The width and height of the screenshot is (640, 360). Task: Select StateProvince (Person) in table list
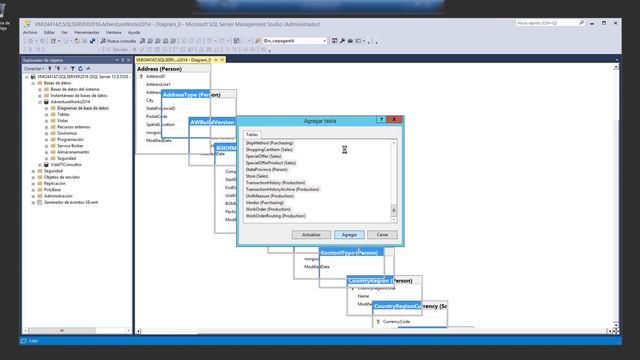[x=267, y=169]
